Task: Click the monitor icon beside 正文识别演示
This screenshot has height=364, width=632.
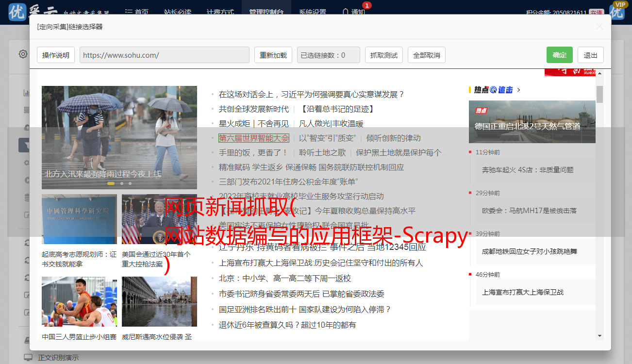Action: (28, 358)
